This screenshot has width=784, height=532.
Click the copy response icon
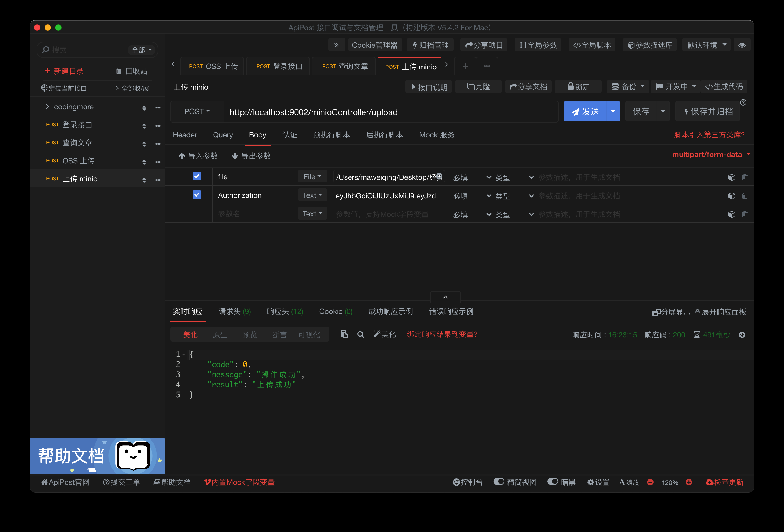pos(344,334)
